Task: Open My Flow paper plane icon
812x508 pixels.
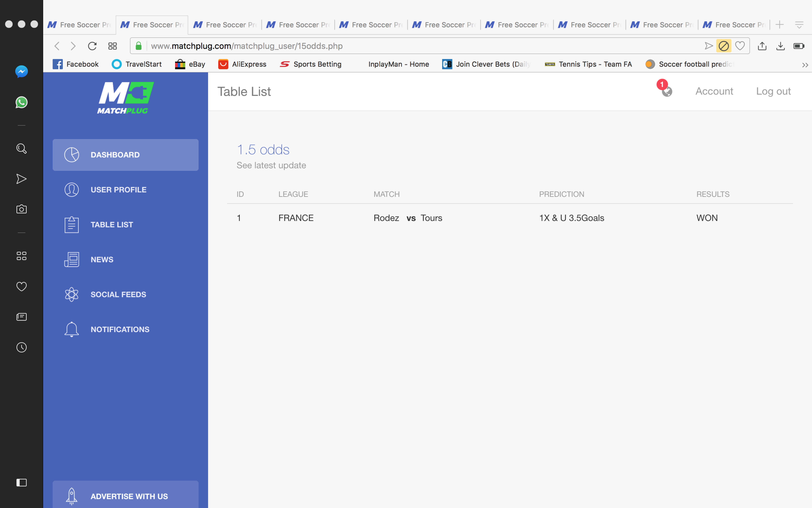Action: pyautogui.click(x=21, y=179)
